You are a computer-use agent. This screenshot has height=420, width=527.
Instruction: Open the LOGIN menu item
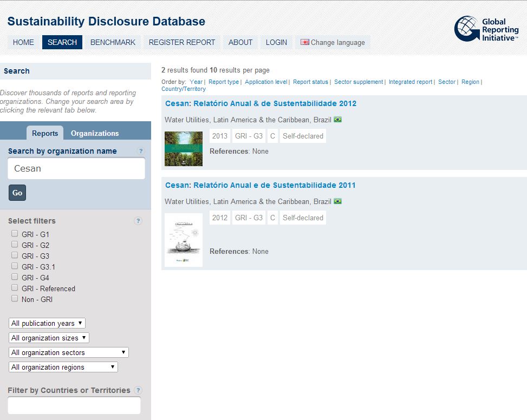point(276,42)
